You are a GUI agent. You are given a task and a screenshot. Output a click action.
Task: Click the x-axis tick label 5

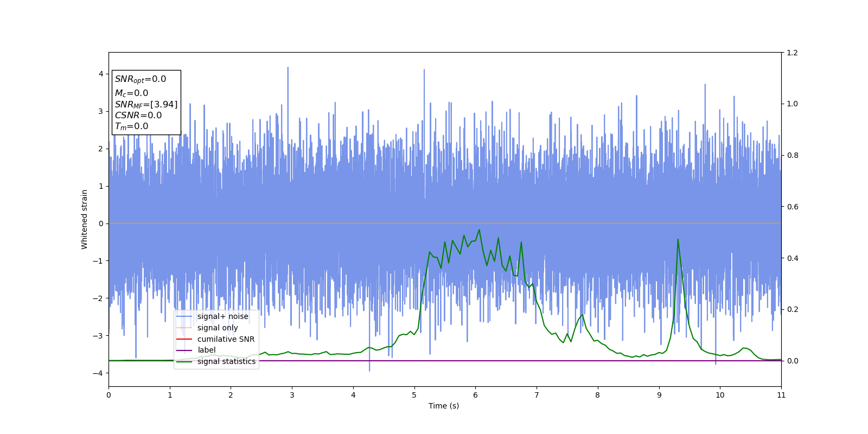pyautogui.click(x=414, y=395)
